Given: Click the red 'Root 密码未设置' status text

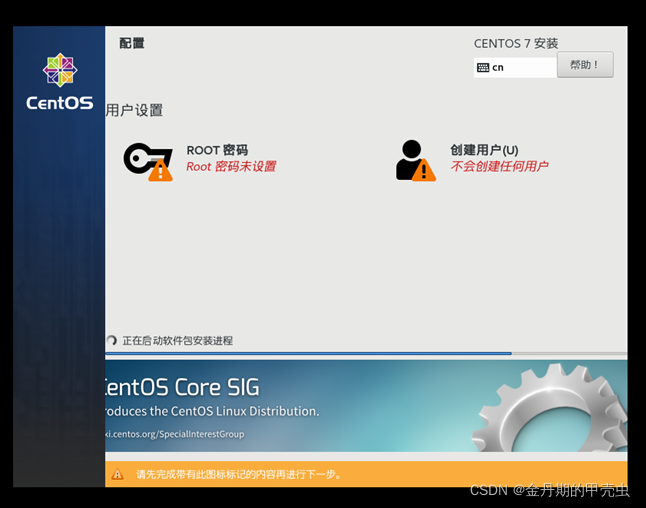Looking at the screenshot, I should coord(231,166).
